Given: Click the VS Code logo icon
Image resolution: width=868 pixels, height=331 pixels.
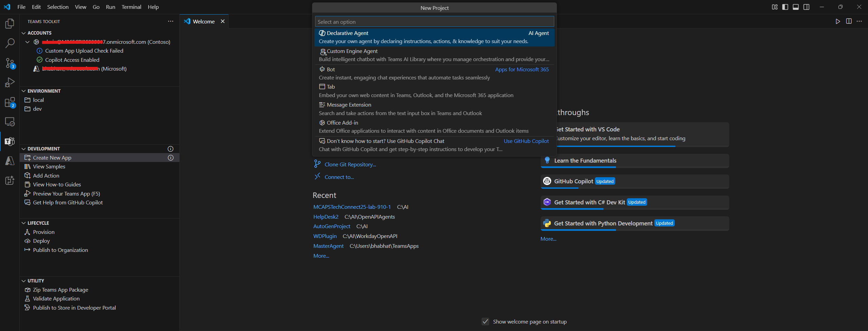Looking at the screenshot, I should click(7, 7).
